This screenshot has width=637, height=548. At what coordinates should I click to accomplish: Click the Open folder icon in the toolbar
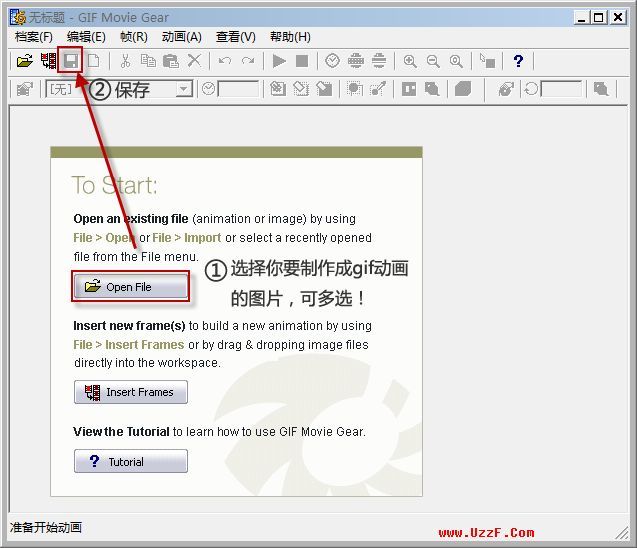coord(25,61)
